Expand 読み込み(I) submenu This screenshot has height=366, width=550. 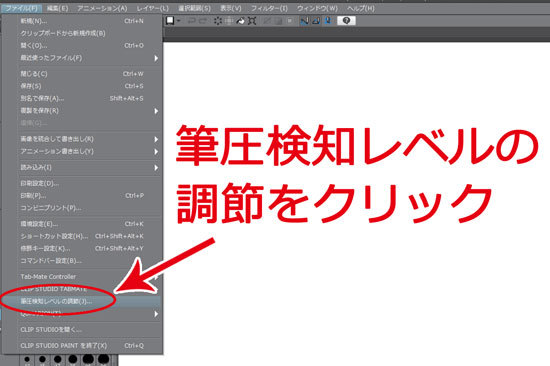click(x=82, y=168)
